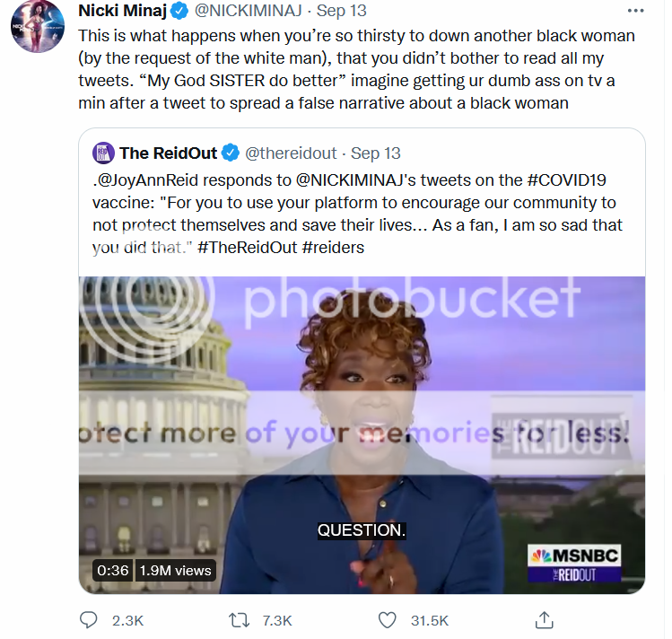Click the share upload icon
The width and height of the screenshot is (672, 639).
[544, 620]
